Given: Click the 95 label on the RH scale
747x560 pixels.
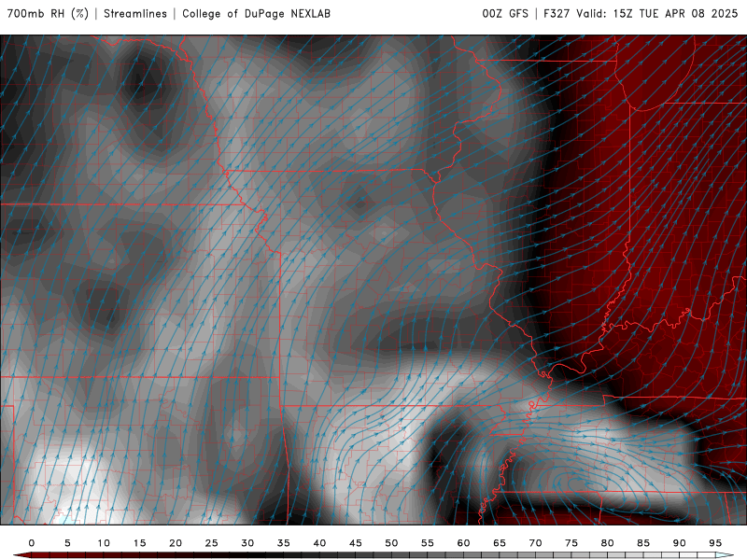Looking at the screenshot, I should pyautogui.click(x=715, y=543).
